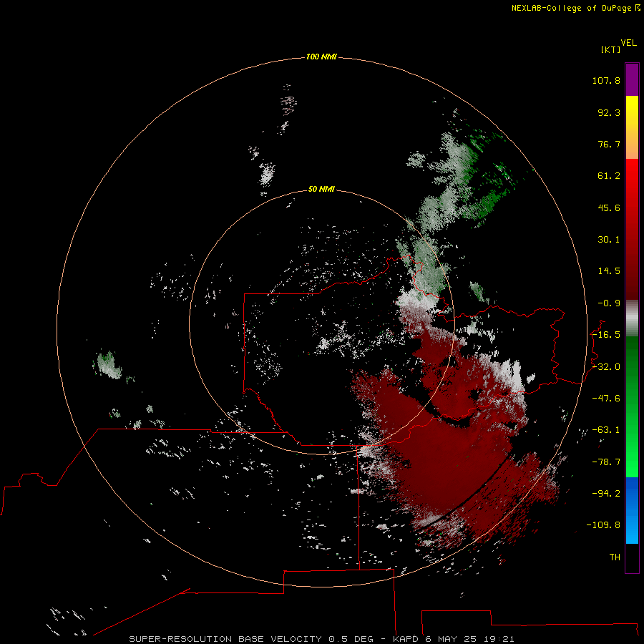Click the -32.0 velocity scale value

click(606, 367)
